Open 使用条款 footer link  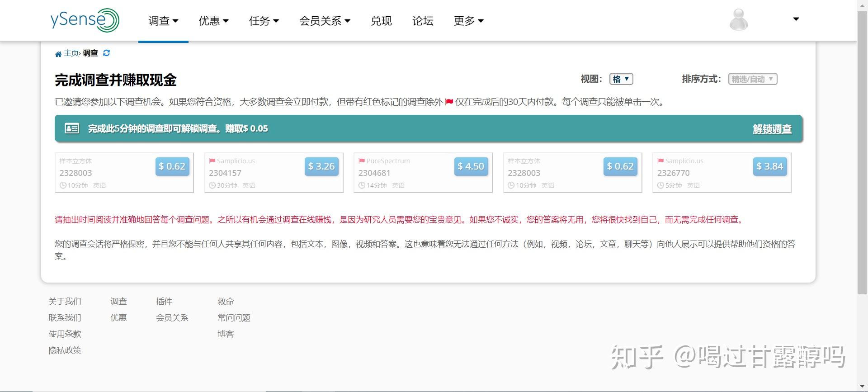(65, 334)
